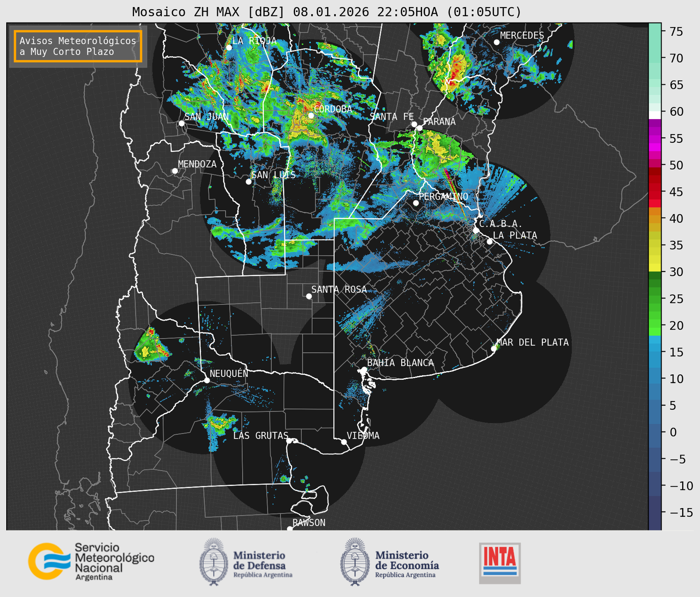This screenshot has width=700, height=597.
Task: Click the CORDOBA city marker dot
Action: pos(311,116)
